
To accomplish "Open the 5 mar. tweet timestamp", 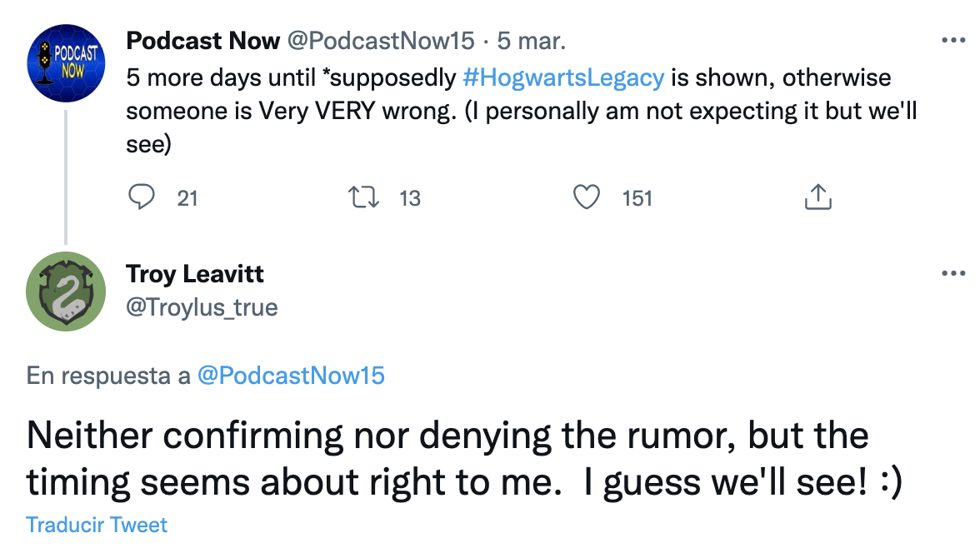I will click(532, 40).
